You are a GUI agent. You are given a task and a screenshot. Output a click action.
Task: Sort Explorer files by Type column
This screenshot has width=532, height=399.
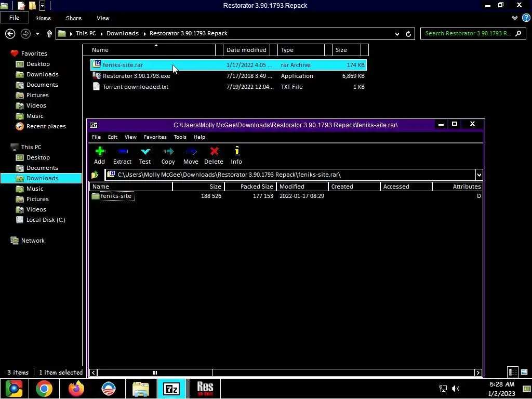click(301, 50)
